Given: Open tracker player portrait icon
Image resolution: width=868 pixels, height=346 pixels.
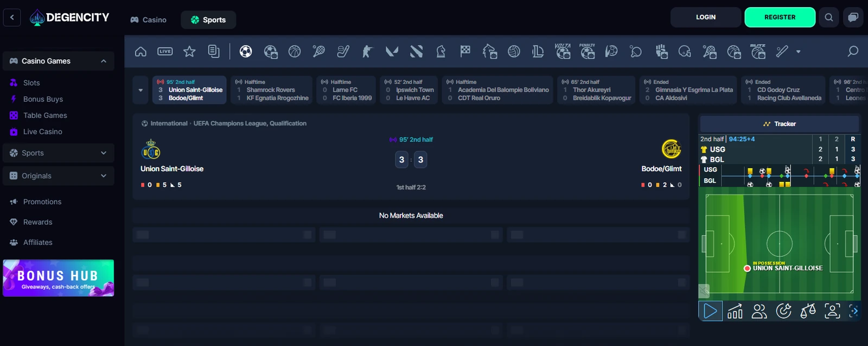Looking at the screenshot, I should 832,311.
